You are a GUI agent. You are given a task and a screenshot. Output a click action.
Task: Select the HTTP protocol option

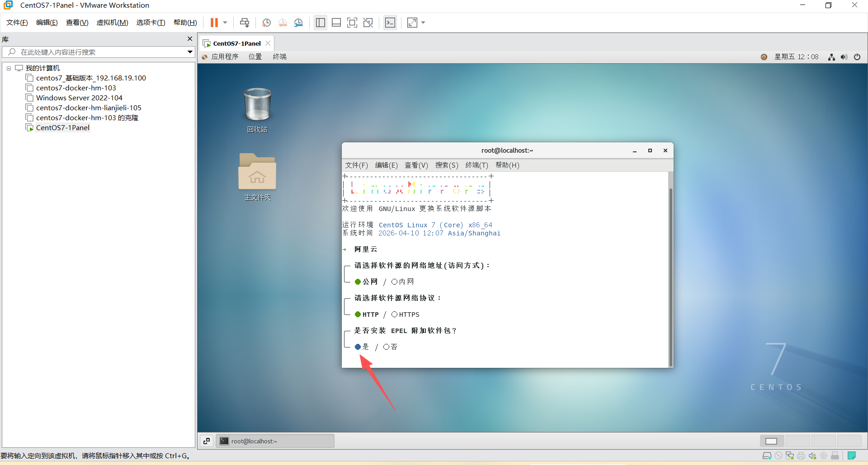tap(367, 315)
